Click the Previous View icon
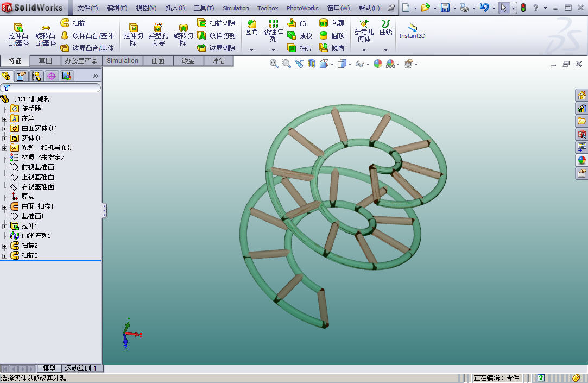 point(299,64)
